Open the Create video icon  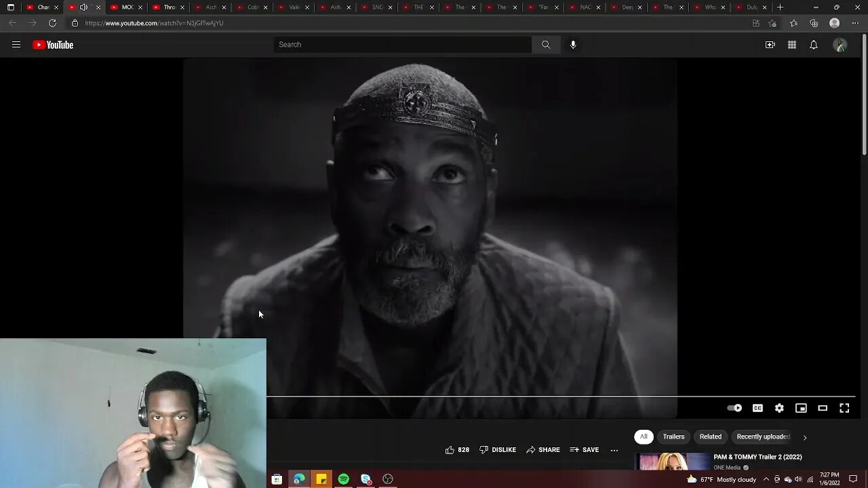770,45
